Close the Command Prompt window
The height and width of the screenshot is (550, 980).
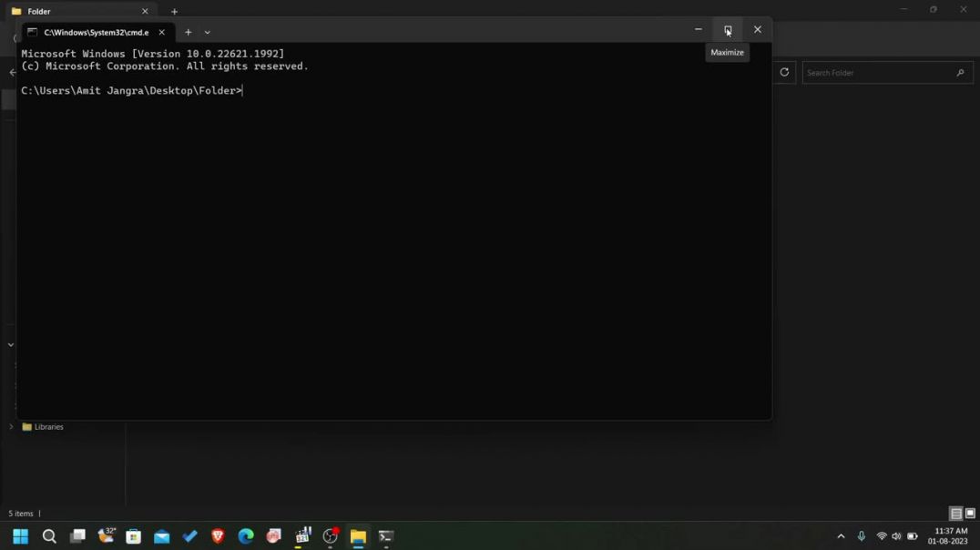pos(758,29)
